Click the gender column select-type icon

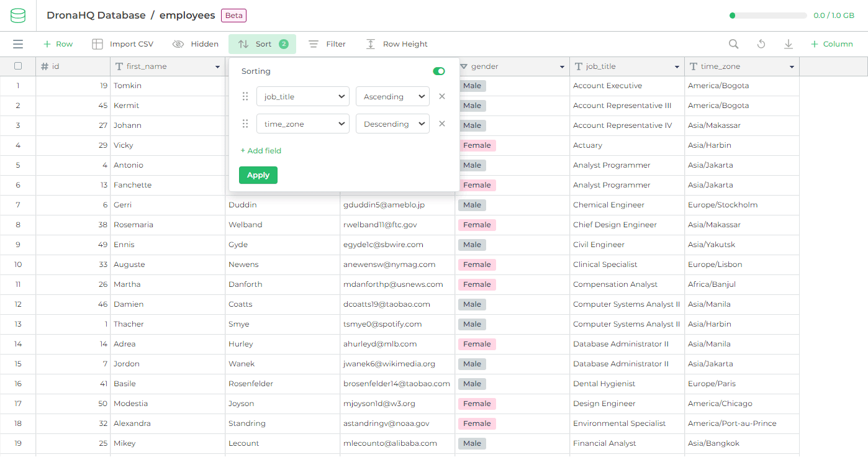click(464, 66)
